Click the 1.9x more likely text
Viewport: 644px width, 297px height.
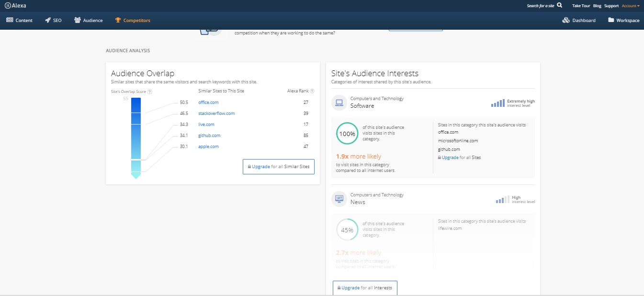point(359,157)
